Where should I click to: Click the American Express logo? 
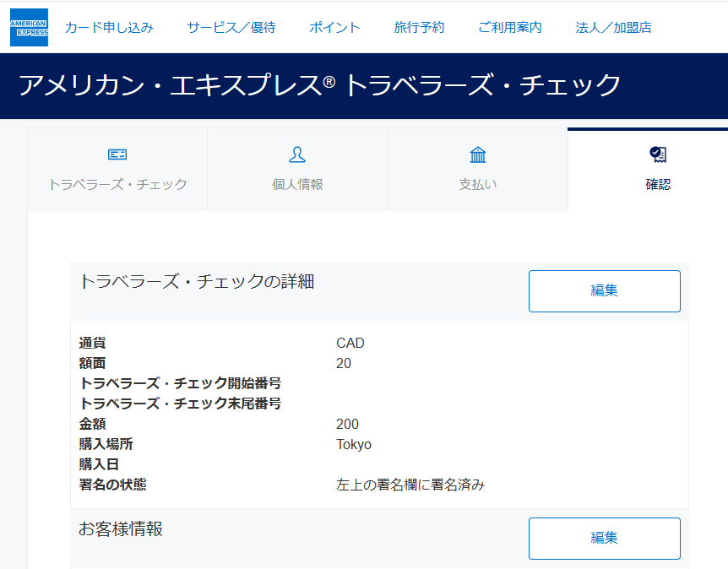(29, 27)
